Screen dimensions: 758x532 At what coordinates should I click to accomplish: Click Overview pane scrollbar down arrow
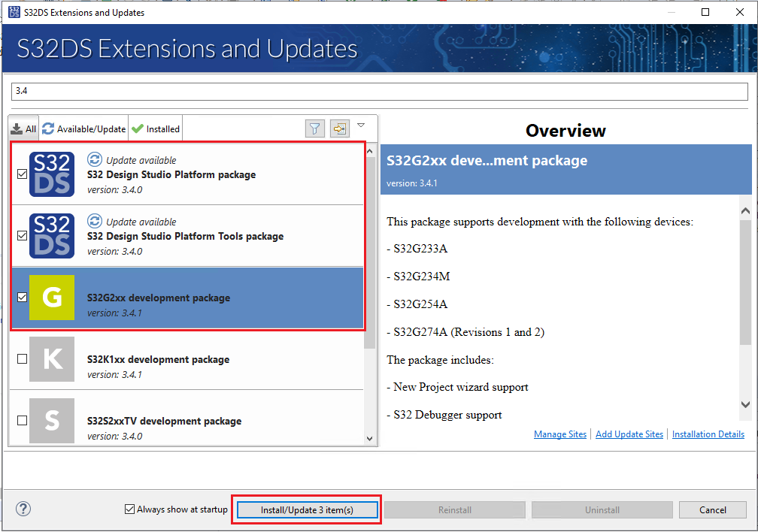click(745, 404)
